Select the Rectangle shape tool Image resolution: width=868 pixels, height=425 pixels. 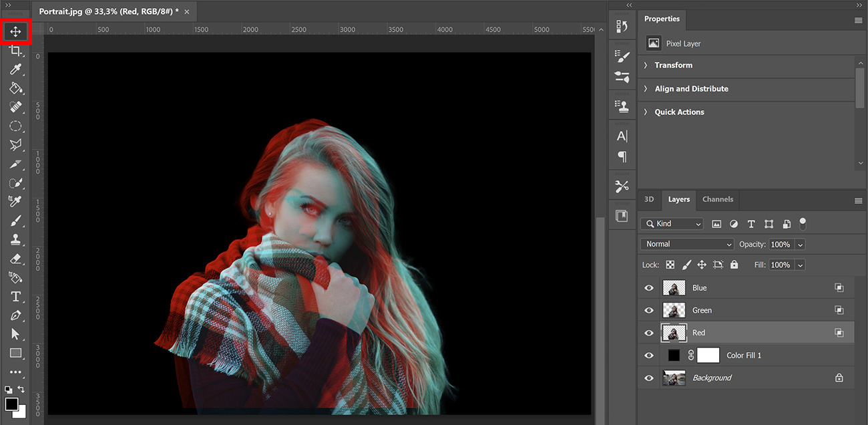15,353
